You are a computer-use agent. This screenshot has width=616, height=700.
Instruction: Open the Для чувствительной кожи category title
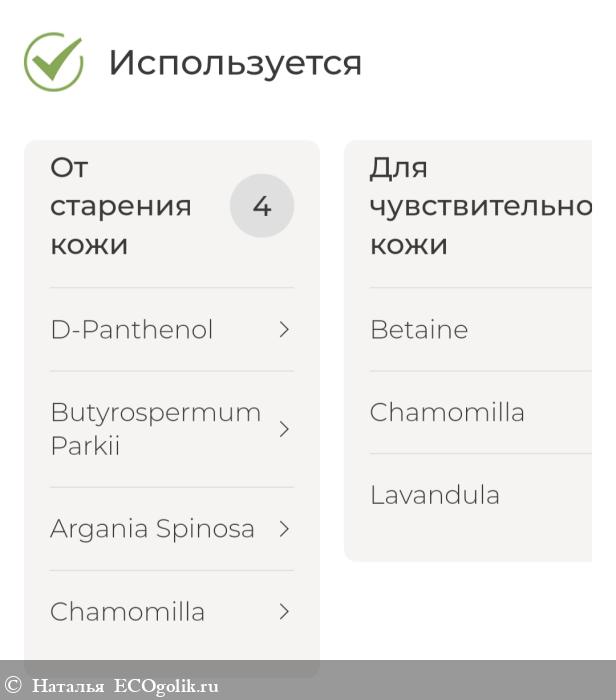480,206
